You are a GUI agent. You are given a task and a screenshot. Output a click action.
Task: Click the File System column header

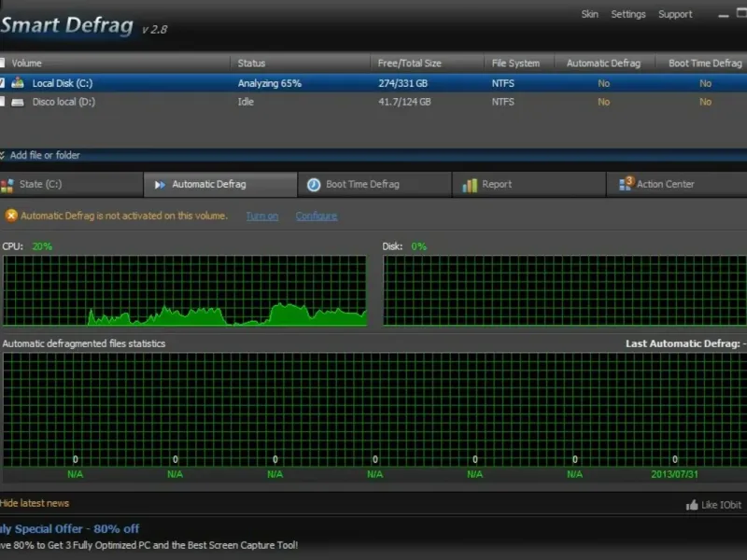(x=515, y=63)
